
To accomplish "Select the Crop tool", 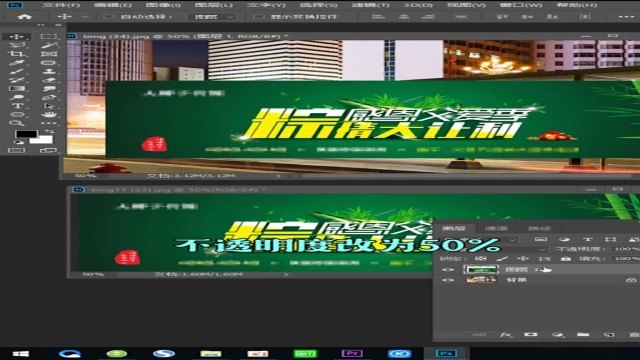I will coord(17,54).
